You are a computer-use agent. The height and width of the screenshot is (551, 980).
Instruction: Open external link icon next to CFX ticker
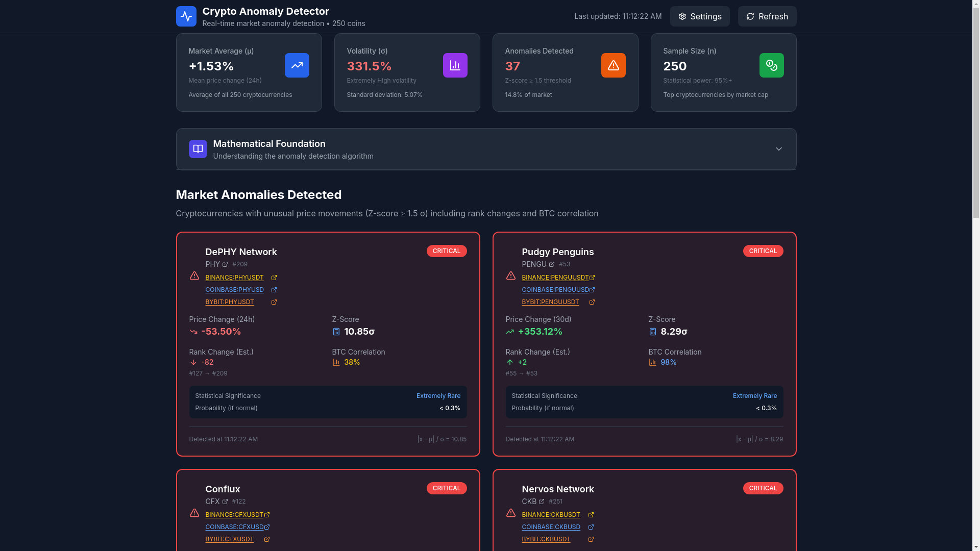point(225,502)
